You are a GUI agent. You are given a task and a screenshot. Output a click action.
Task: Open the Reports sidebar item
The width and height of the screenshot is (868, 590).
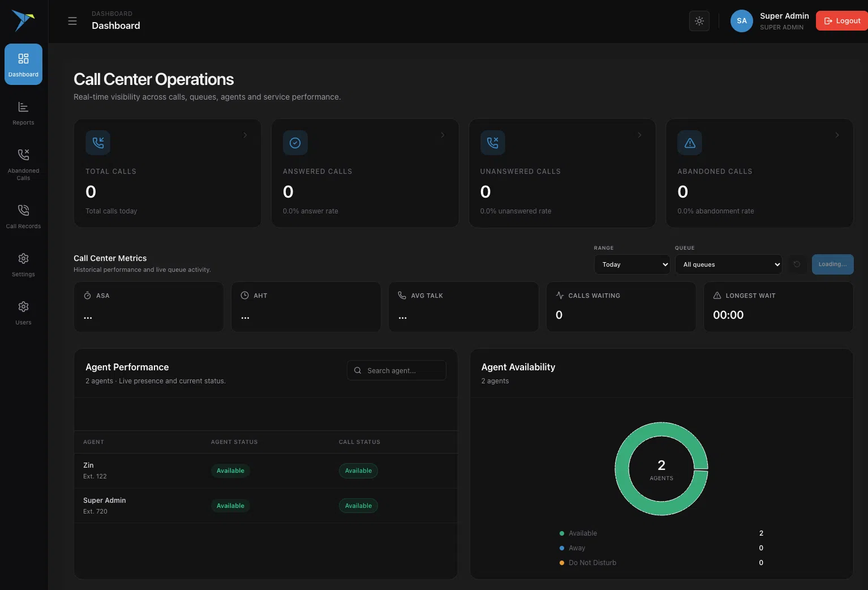point(23,113)
